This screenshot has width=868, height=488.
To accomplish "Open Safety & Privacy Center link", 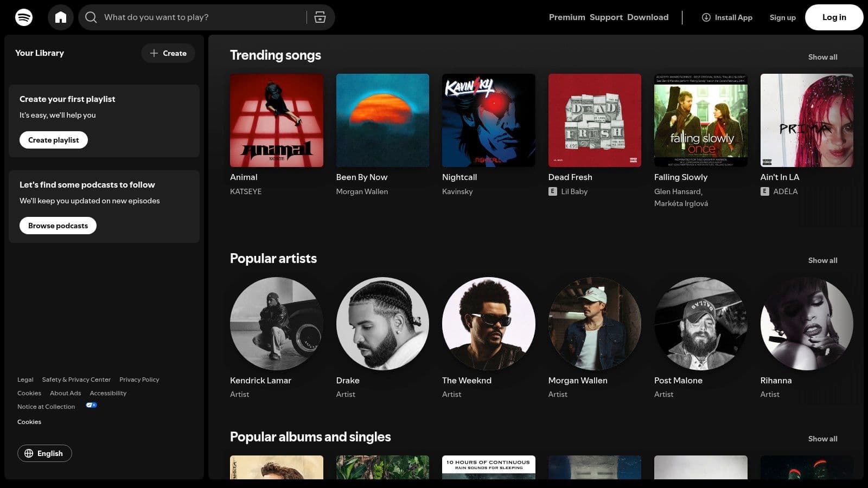I will click(76, 380).
